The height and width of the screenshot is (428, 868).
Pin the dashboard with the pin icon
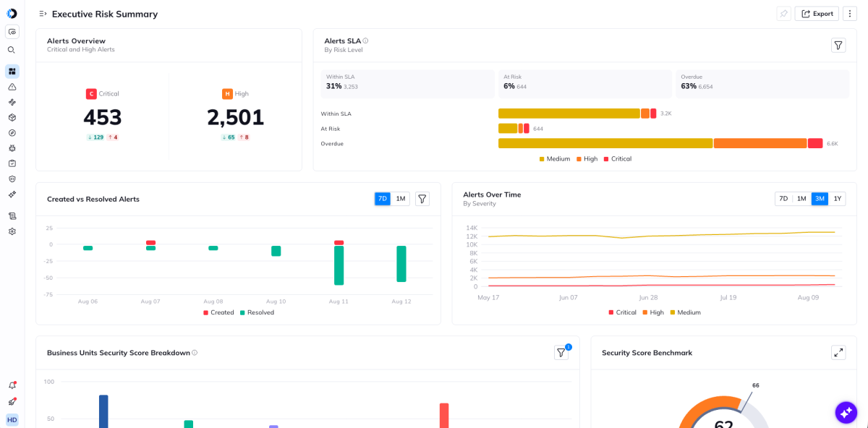[783, 14]
